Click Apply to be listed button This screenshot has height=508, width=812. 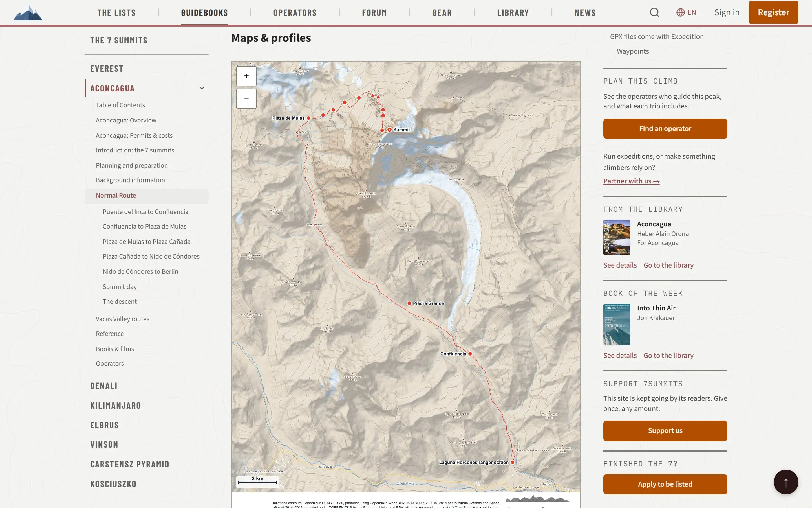665,484
